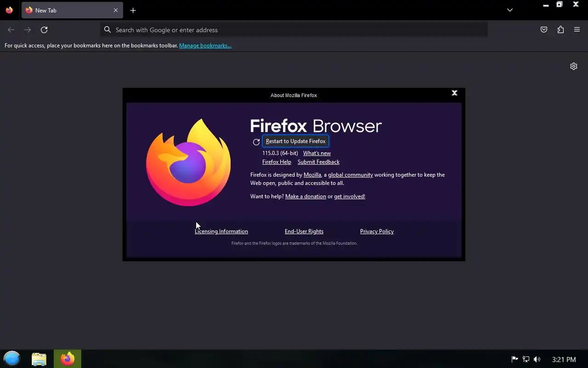The height and width of the screenshot is (368, 588).
Task: Open the start menu orb
Action: [x=12, y=358]
